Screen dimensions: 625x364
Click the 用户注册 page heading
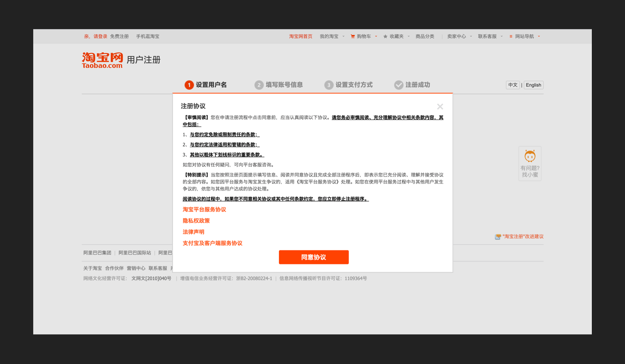coord(144,60)
